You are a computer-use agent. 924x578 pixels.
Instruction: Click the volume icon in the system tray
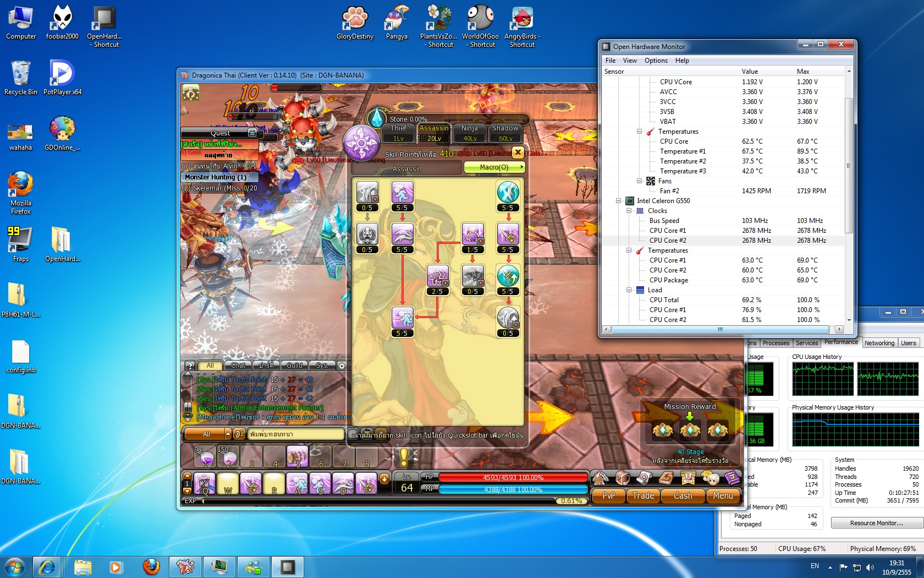(x=870, y=567)
